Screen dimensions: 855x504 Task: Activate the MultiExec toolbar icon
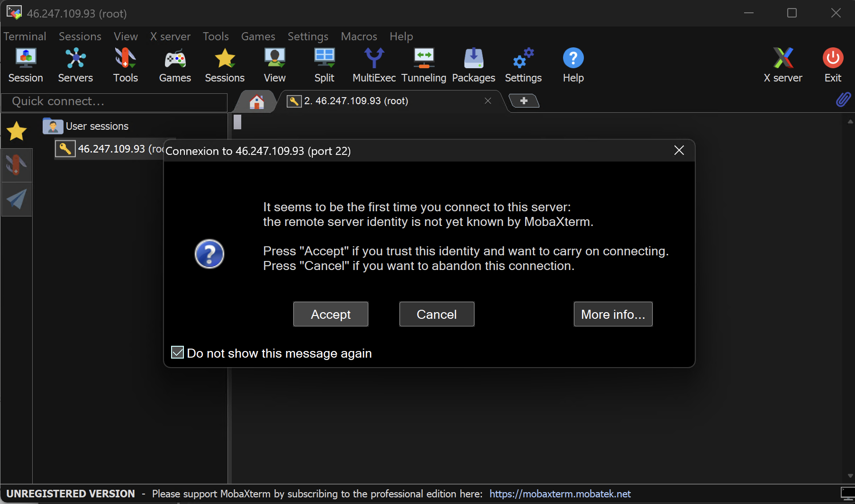374,65
